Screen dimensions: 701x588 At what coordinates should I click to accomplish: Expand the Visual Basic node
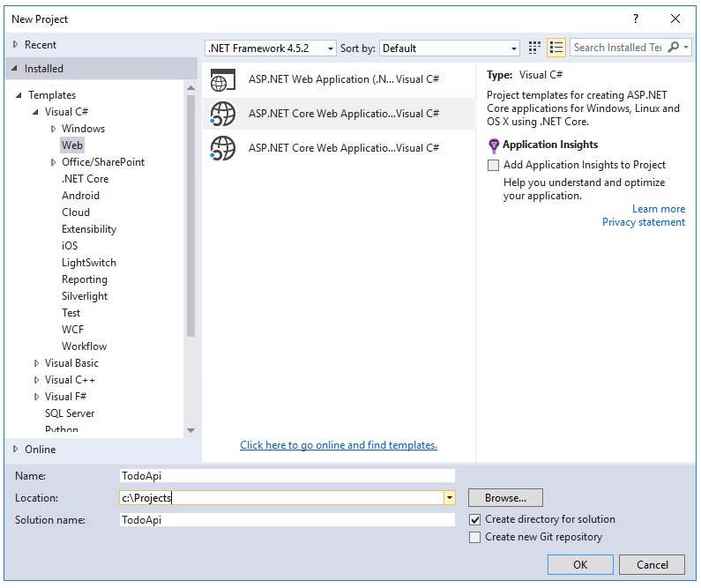coord(37,363)
